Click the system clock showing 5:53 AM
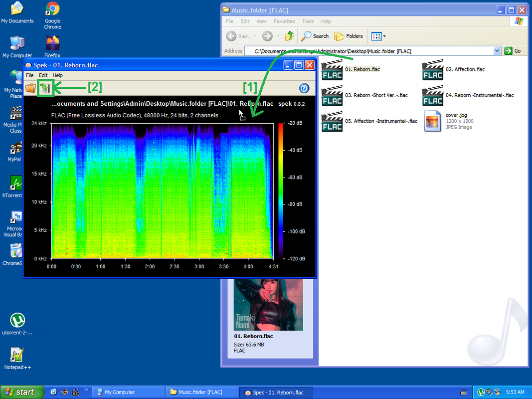 (515, 392)
